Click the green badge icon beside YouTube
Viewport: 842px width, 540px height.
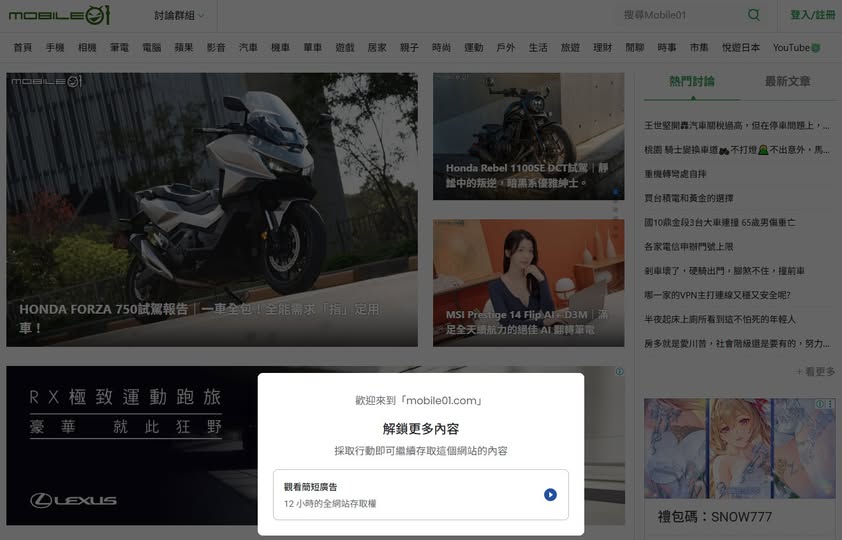(816, 48)
